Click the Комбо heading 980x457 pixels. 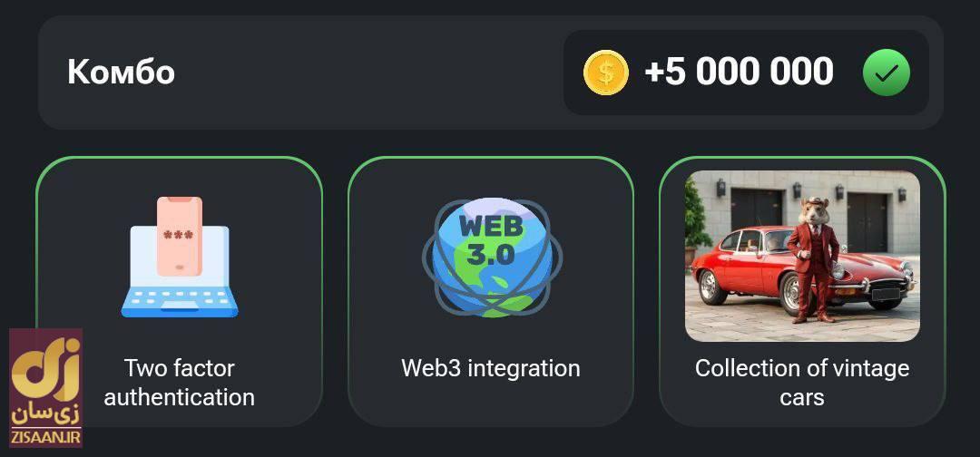122,72
